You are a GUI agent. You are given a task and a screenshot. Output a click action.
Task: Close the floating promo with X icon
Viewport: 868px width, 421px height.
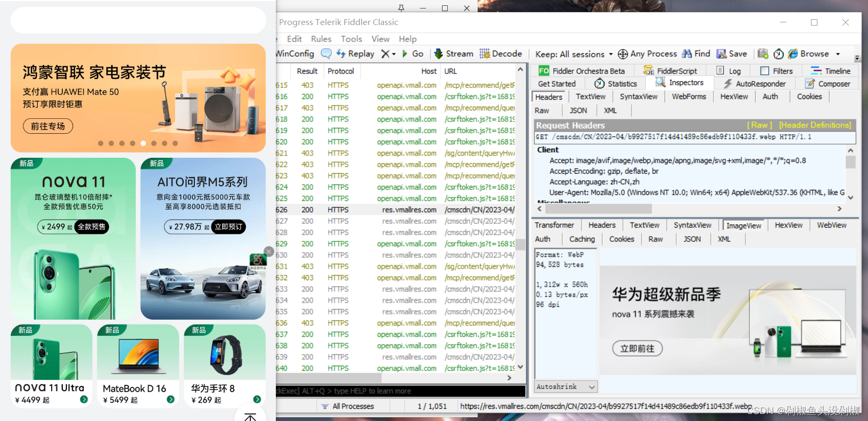(x=269, y=252)
